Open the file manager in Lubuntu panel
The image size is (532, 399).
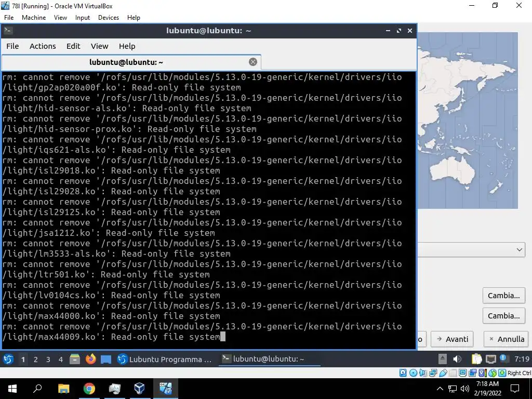[75, 359]
